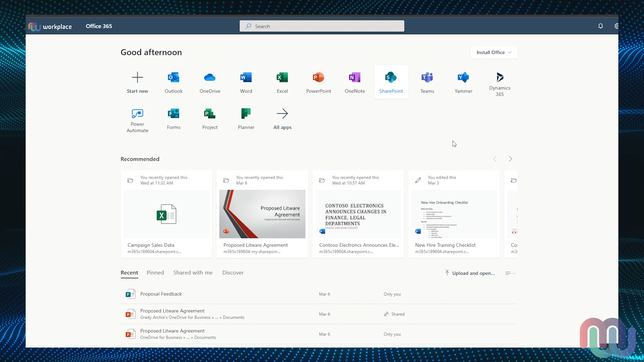This screenshot has width=644, height=362.
Task: Launch Power Automate
Action: (x=137, y=119)
